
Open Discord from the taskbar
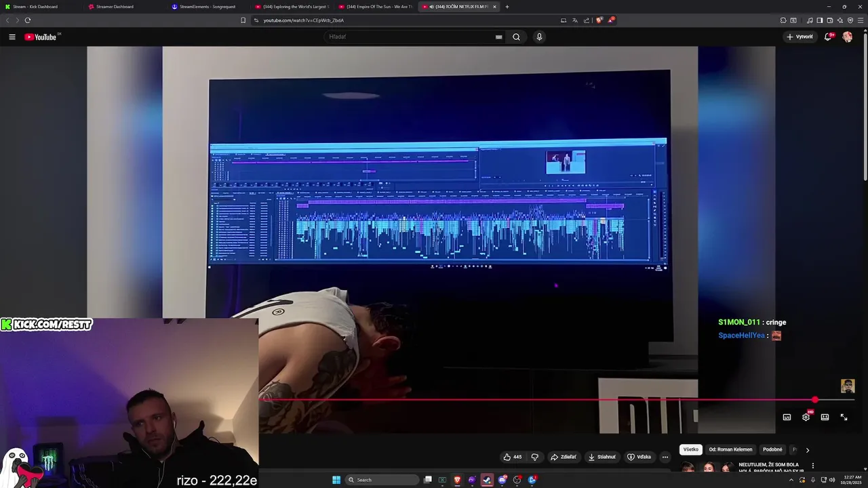click(502, 480)
